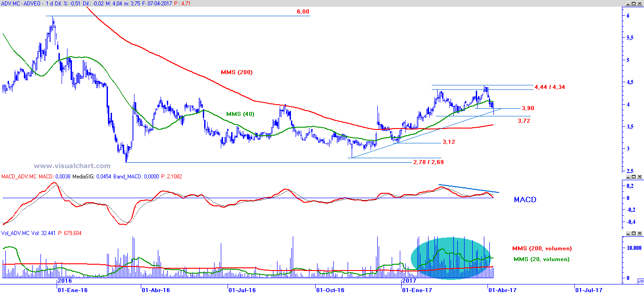Close the MACD indicator panel
The width and height of the screenshot is (644, 293).
[x=640, y=177]
